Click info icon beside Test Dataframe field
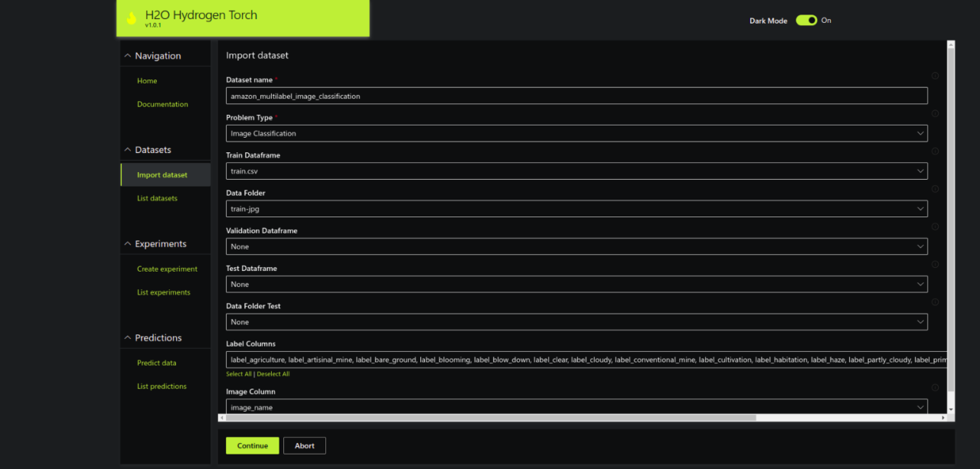Viewport: 980px width, 469px height. (x=935, y=264)
